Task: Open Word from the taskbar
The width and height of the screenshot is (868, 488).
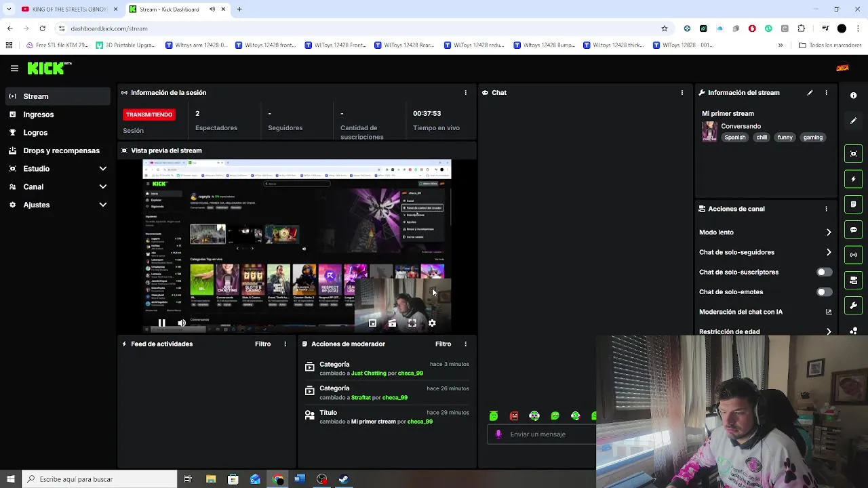Action: coord(300,479)
